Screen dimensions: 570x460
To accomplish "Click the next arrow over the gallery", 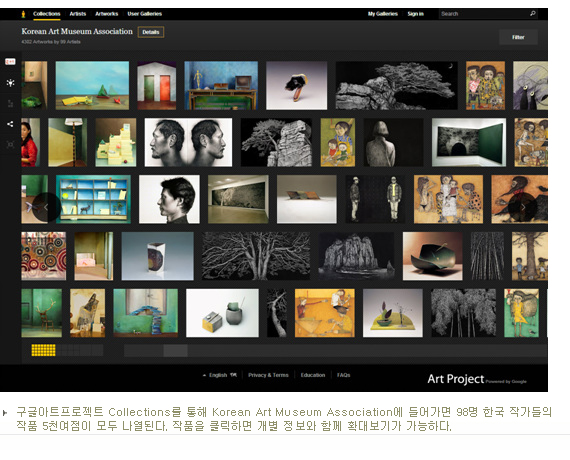I will [523, 207].
